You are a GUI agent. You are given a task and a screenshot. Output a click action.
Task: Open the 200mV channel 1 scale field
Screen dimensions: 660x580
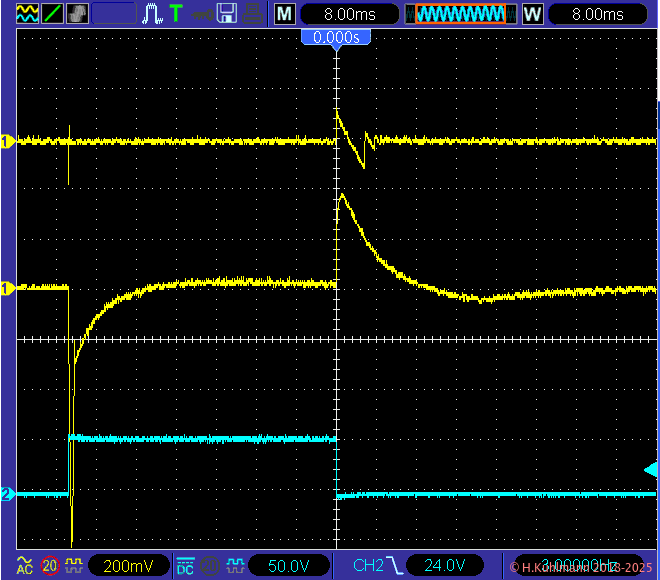point(127,566)
